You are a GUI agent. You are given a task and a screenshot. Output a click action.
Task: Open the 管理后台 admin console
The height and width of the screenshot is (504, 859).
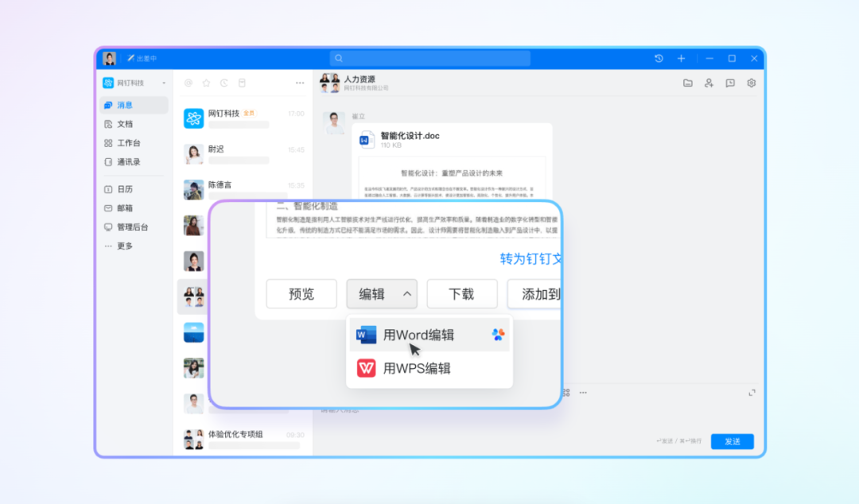pyautogui.click(x=134, y=227)
